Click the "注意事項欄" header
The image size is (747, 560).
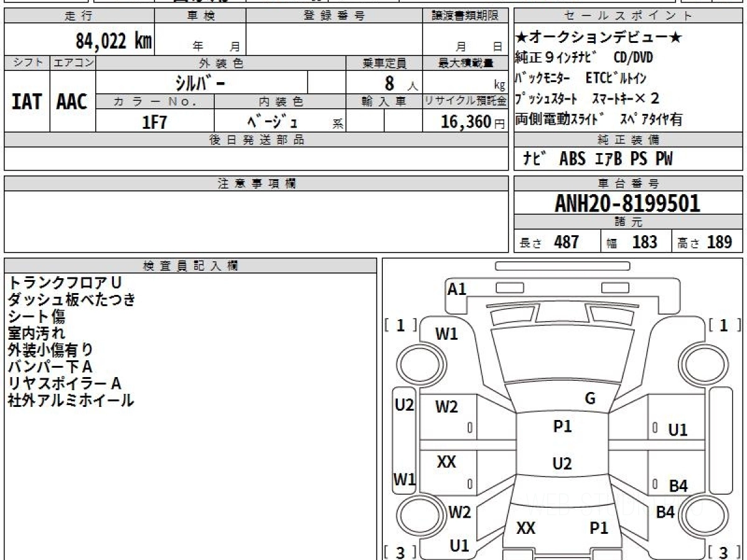pos(257,184)
